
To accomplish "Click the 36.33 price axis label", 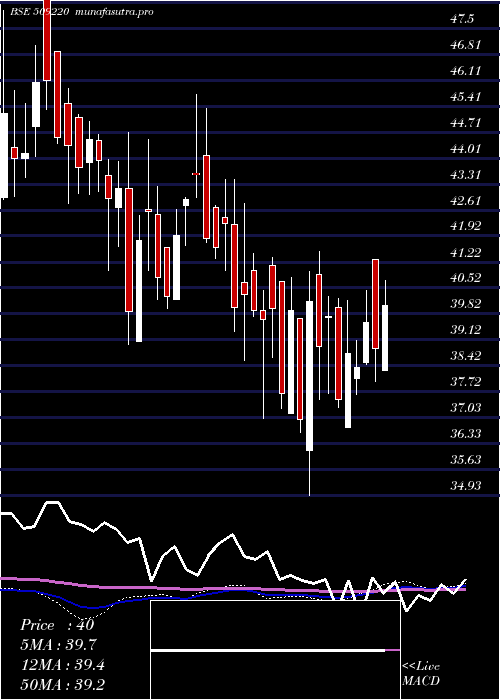I will pos(465,433).
